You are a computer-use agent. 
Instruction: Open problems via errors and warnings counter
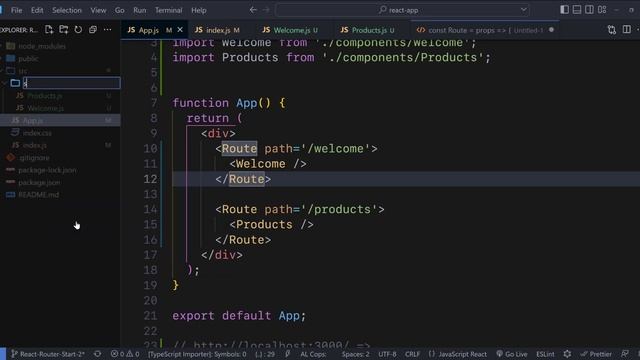point(125,354)
